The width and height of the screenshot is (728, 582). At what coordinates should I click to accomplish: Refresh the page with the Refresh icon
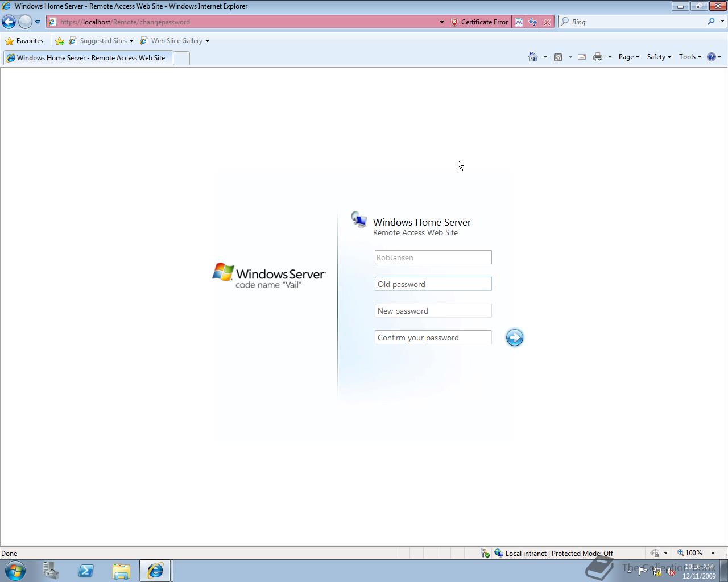pyautogui.click(x=533, y=22)
